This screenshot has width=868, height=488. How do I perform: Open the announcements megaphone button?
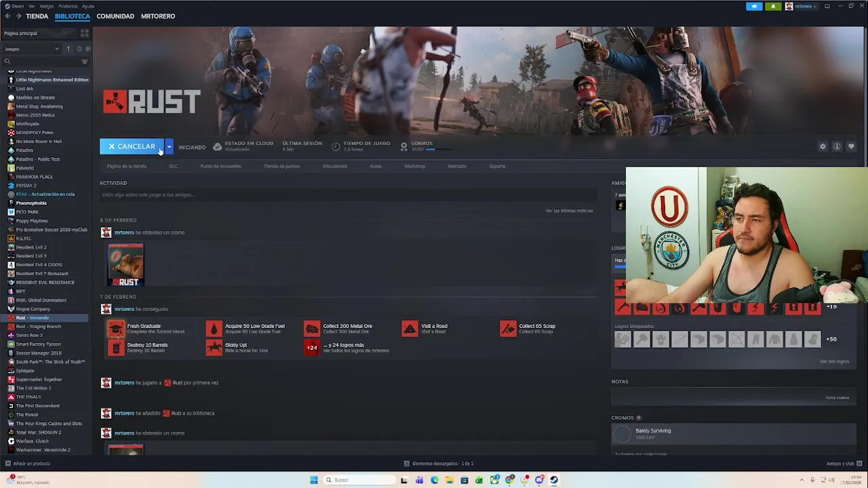[754, 6]
